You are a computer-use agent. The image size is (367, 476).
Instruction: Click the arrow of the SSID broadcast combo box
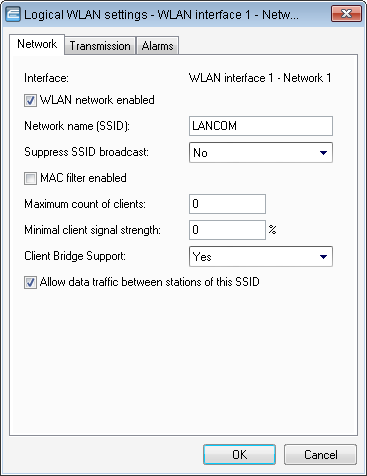point(323,153)
